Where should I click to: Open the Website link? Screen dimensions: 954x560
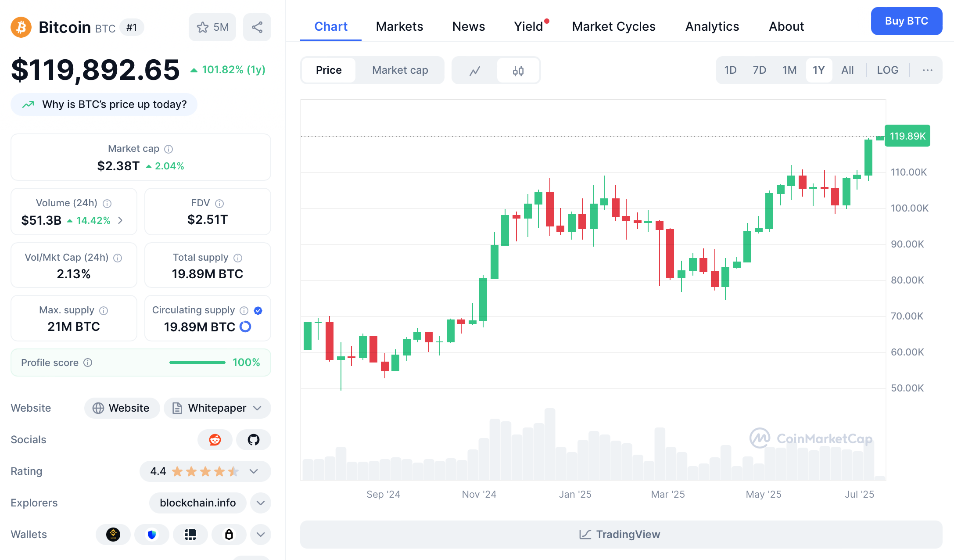(x=122, y=408)
